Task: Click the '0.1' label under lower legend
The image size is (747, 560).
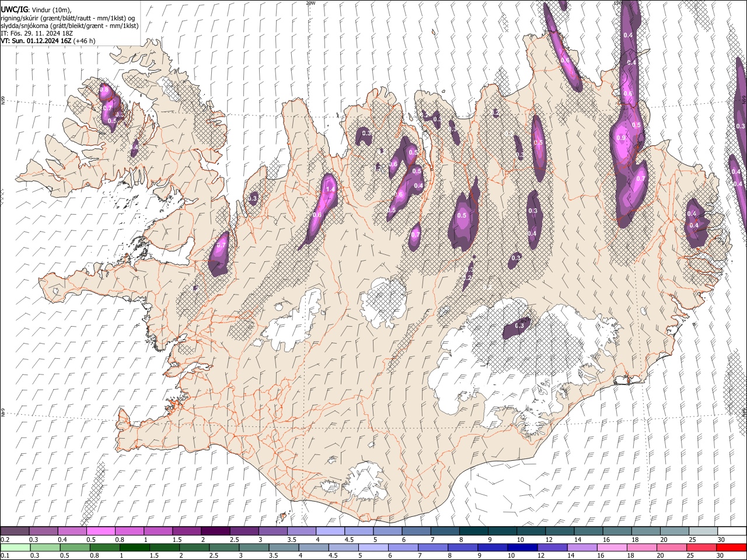Action: (x=5, y=556)
